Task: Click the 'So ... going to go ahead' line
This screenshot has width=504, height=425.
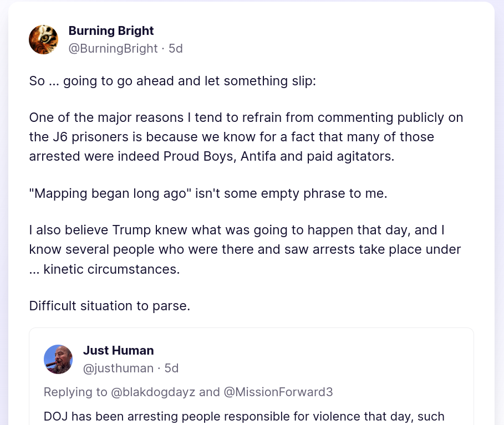Action: [172, 81]
